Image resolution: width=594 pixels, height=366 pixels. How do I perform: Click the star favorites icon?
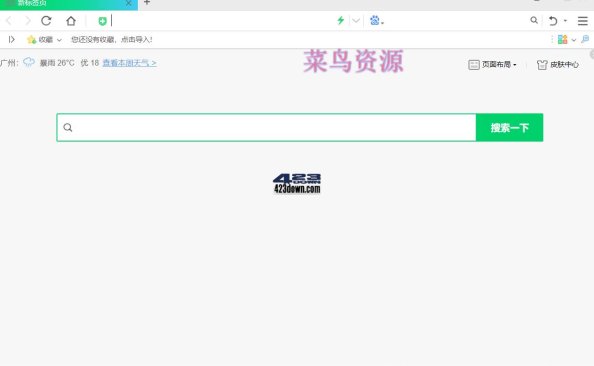coord(31,39)
